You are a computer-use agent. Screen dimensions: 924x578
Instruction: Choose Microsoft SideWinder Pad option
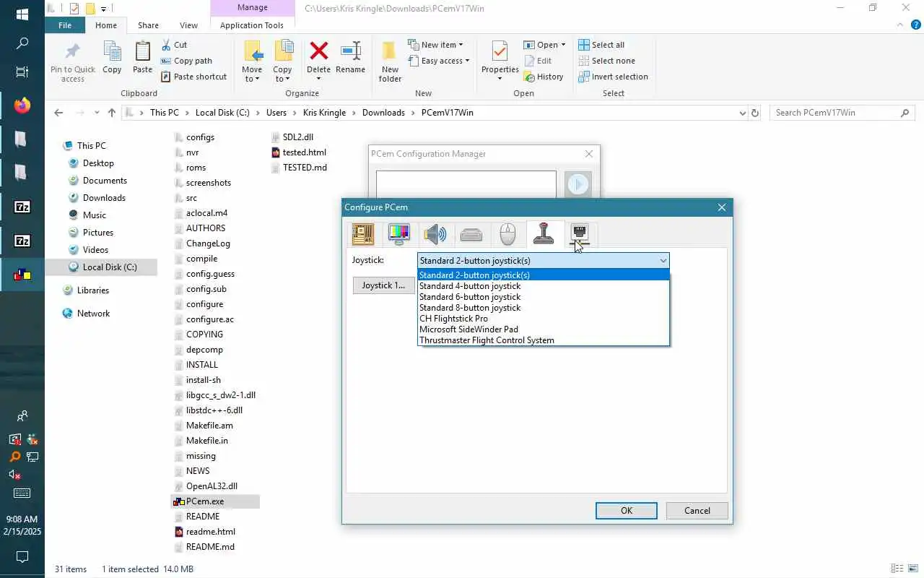pyautogui.click(x=544, y=329)
